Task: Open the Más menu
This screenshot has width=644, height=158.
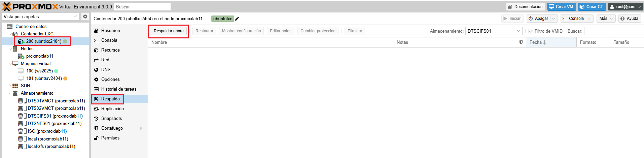Action: click(606, 19)
